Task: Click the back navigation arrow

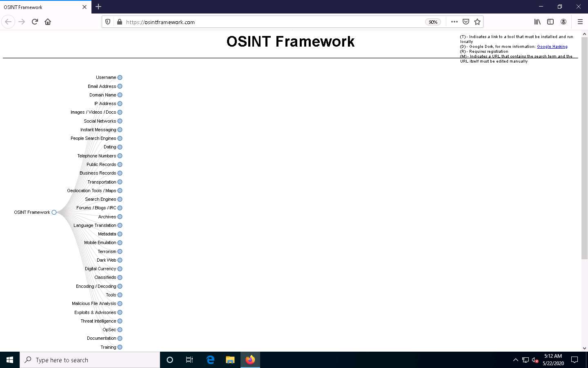Action: coord(8,22)
